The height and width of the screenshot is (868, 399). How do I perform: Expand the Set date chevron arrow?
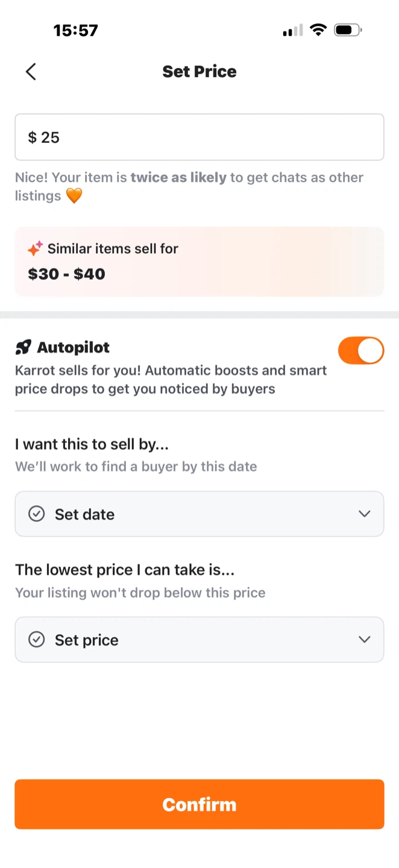[x=364, y=514]
